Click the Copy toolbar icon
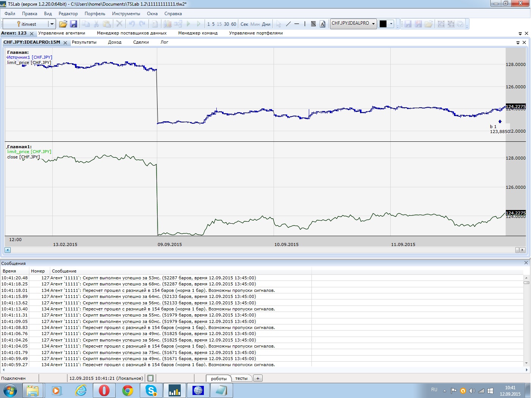Viewport: 532px width, 398px height. click(86, 24)
